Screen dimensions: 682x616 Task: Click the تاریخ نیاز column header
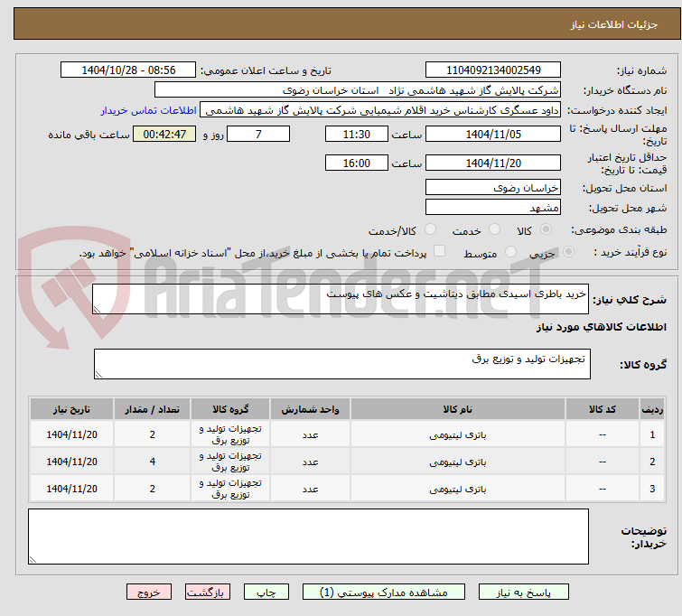click(x=71, y=409)
